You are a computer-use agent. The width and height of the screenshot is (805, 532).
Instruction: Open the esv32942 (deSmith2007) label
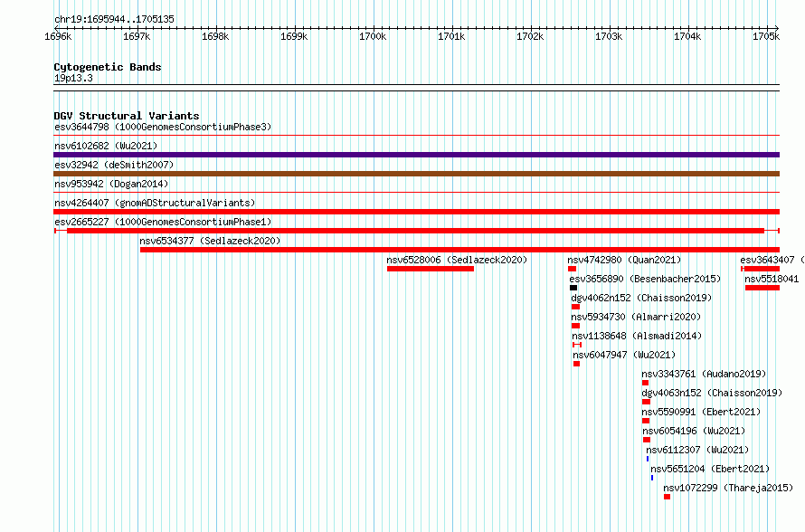click(114, 165)
